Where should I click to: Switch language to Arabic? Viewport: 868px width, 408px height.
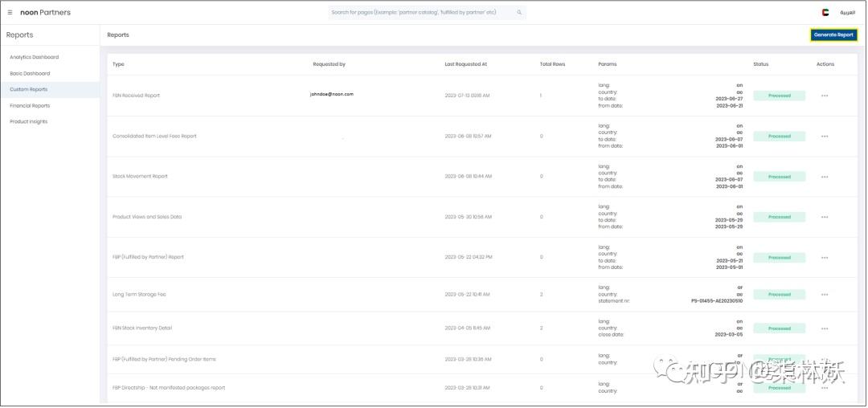coord(847,13)
